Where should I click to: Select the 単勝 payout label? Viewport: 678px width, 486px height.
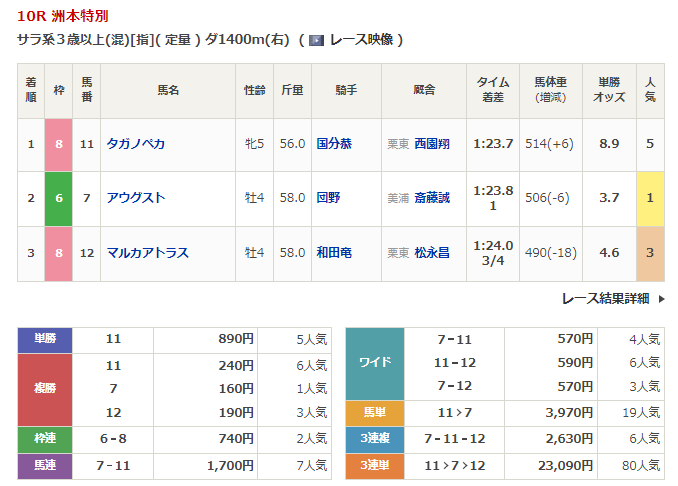click(45, 339)
